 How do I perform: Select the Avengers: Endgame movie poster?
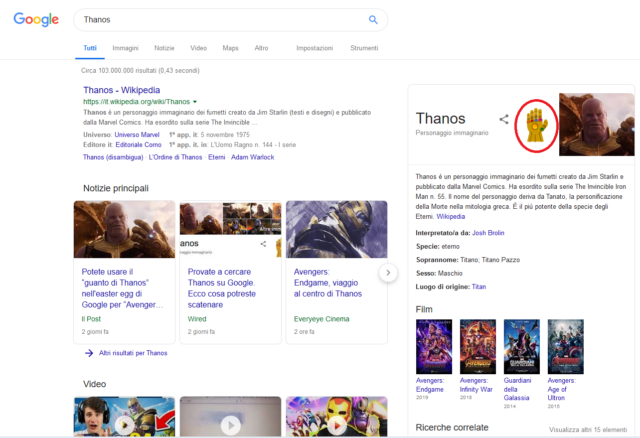pyautogui.click(x=433, y=345)
